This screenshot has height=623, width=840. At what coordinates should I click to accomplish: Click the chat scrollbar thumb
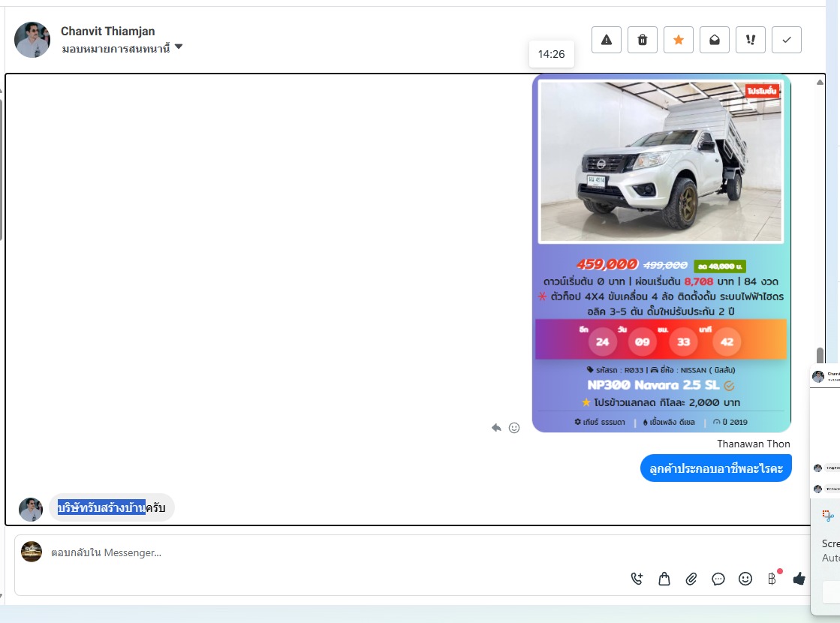click(820, 355)
